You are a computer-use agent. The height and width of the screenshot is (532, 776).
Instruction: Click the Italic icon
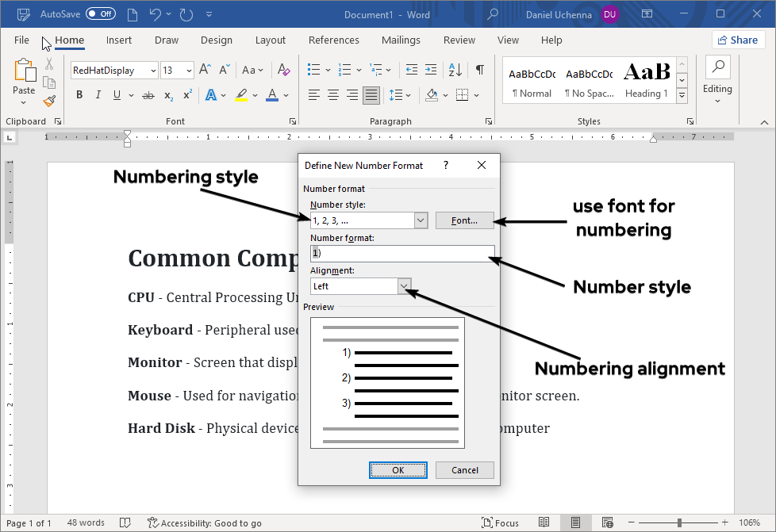click(x=98, y=95)
